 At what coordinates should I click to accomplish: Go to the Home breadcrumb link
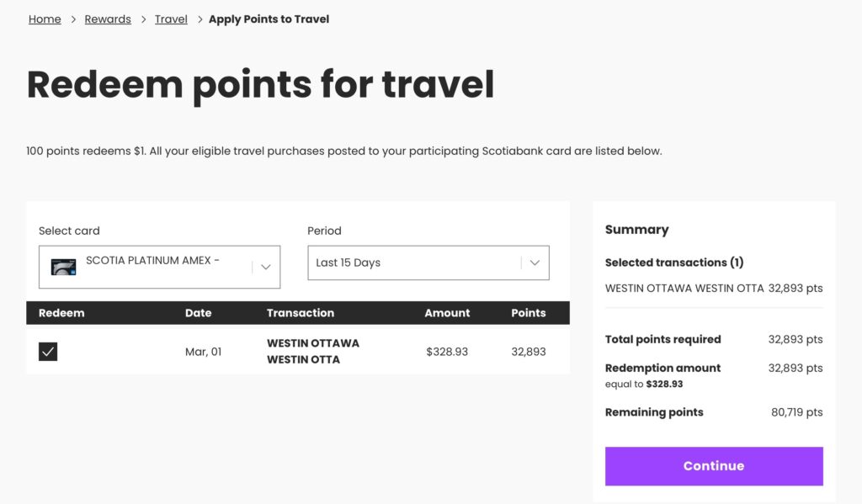click(x=45, y=19)
